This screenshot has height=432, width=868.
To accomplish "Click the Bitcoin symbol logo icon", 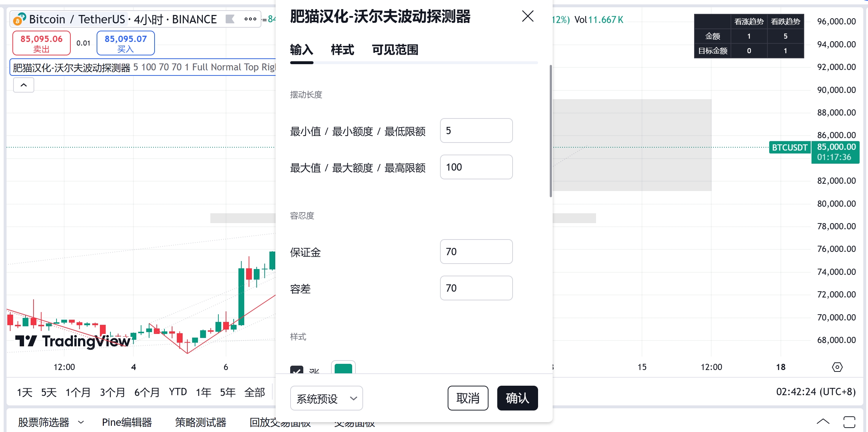I will (19, 19).
